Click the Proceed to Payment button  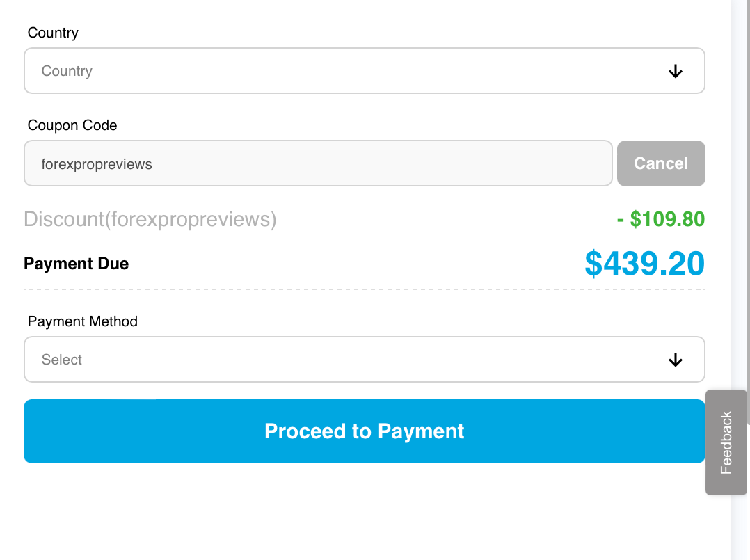tap(364, 431)
